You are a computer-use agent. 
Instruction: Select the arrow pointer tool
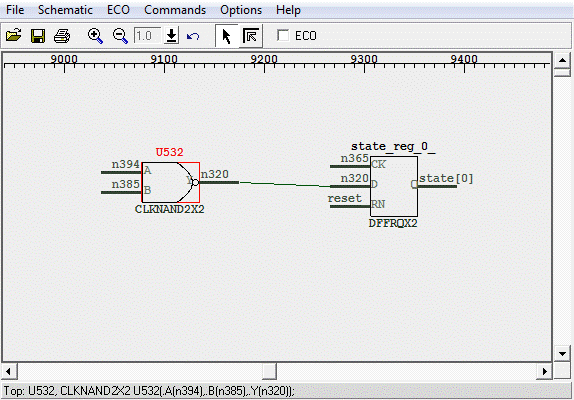(x=227, y=36)
